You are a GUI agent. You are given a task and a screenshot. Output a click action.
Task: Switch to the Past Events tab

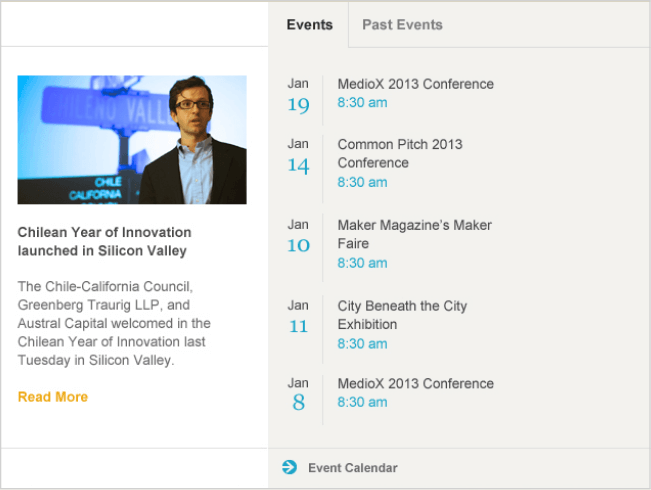point(402,24)
